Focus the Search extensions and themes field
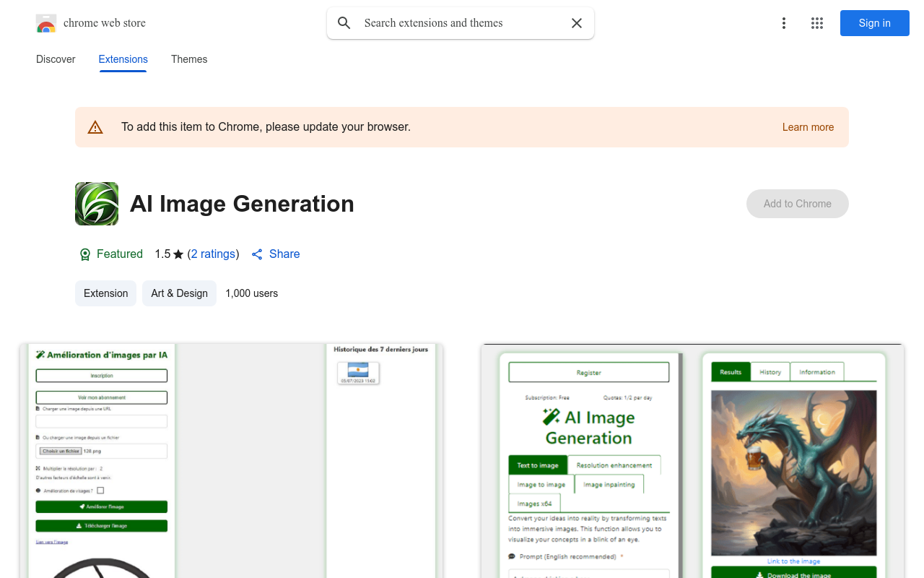Screen dimensions: 924x578 pos(461,23)
